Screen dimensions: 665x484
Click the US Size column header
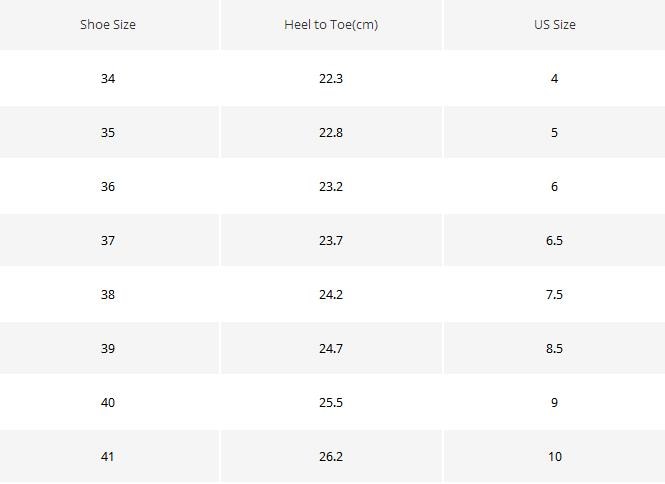[554, 24]
